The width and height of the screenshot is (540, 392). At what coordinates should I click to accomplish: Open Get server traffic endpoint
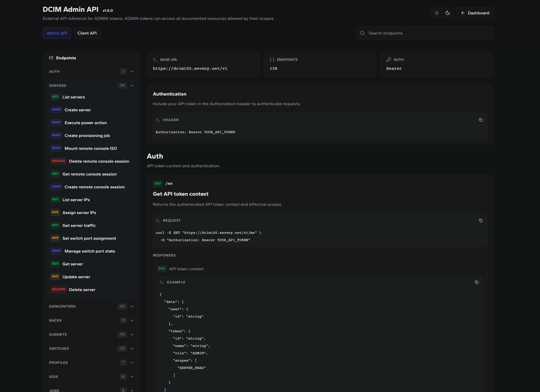(91, 226)
